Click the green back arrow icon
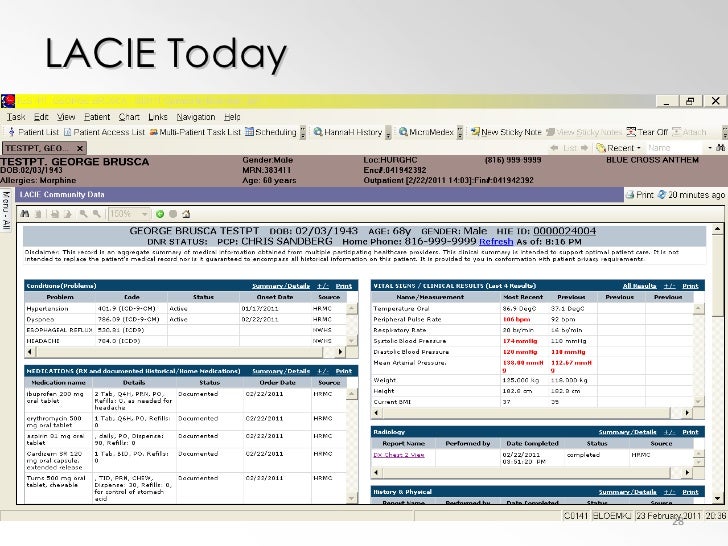The width and height of the screenshot is (728, 546). [x=160, y=214]
